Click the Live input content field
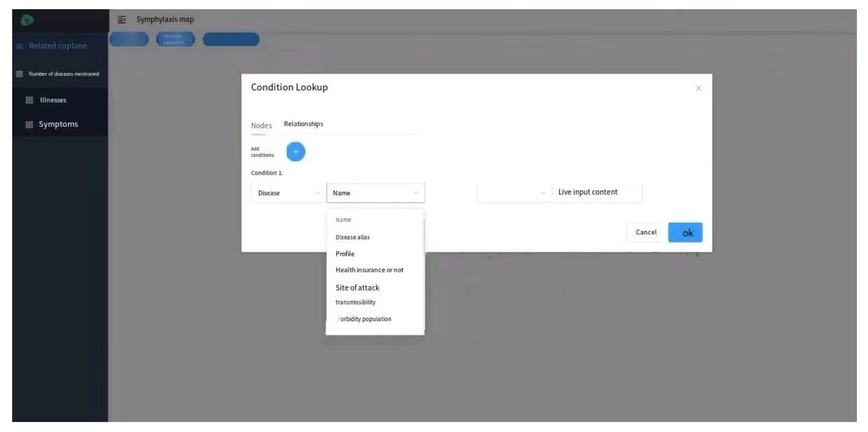Image resolution: width=868 pixels, height=432 pixels. click(596, 192)
